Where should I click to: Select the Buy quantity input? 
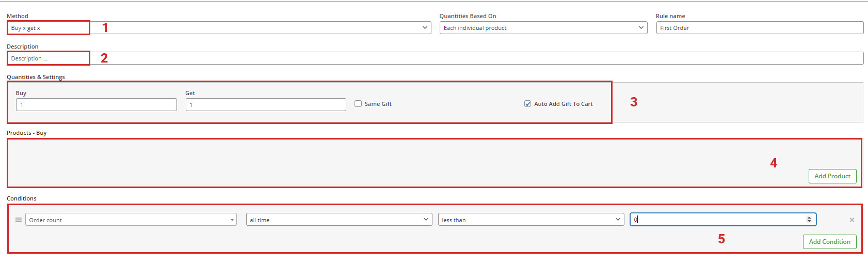(97, 105)
